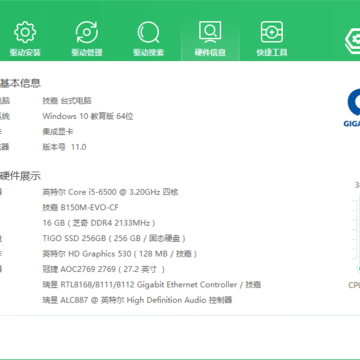
Task: Click the 基本信息 section heading
Action: (x=20, y=83)
